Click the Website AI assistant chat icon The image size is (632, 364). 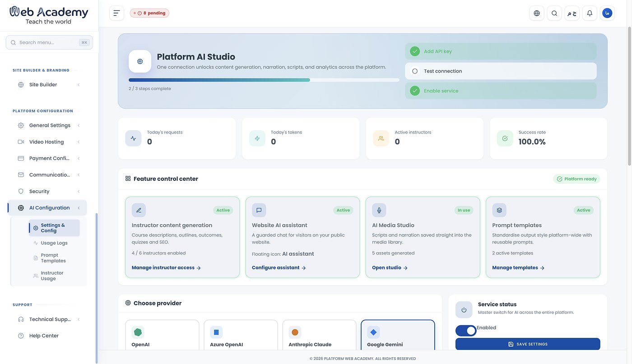pyautogui.click(x=259, y=210)
